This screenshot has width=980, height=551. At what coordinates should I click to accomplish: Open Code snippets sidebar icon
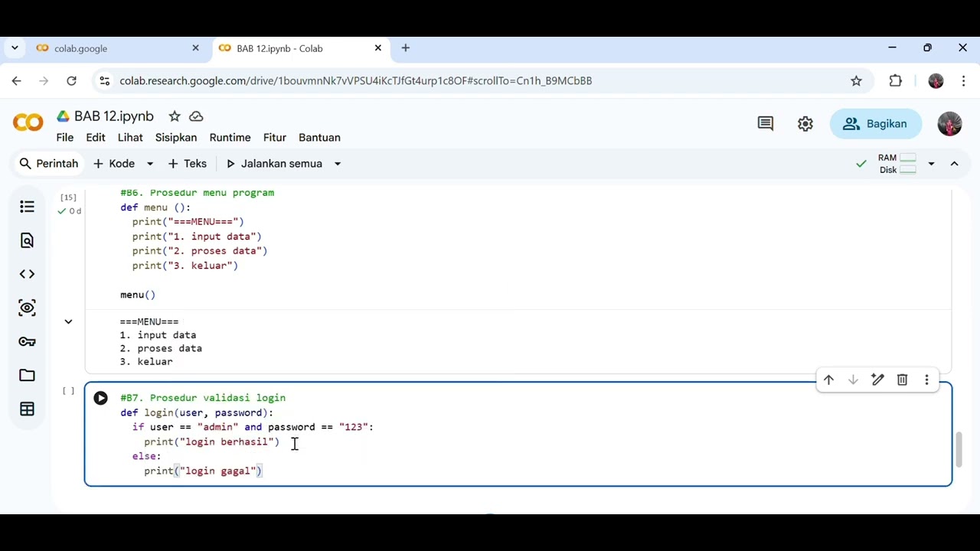[28, 274]
